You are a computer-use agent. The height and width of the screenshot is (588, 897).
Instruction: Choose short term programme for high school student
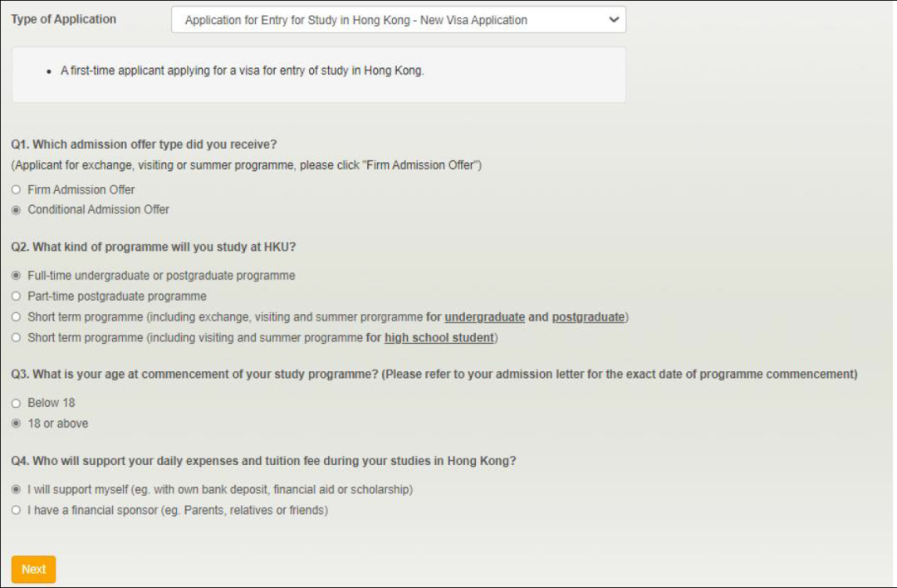(x=16, y=337)
